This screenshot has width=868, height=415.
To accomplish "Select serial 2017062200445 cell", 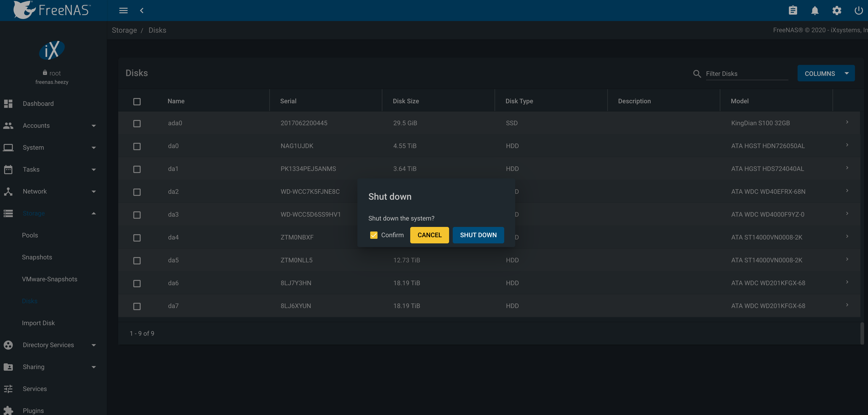I will (304, 123).
